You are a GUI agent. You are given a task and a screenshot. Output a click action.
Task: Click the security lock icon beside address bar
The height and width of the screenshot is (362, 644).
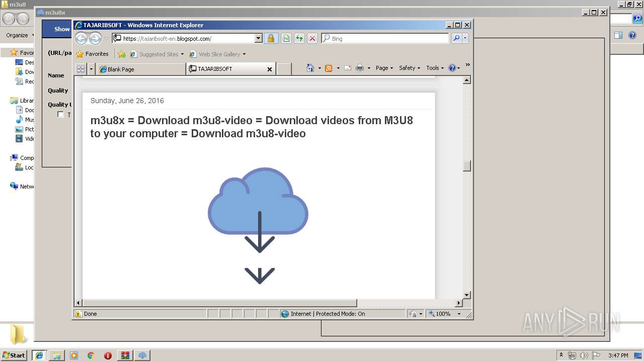[x=271, y=38]
